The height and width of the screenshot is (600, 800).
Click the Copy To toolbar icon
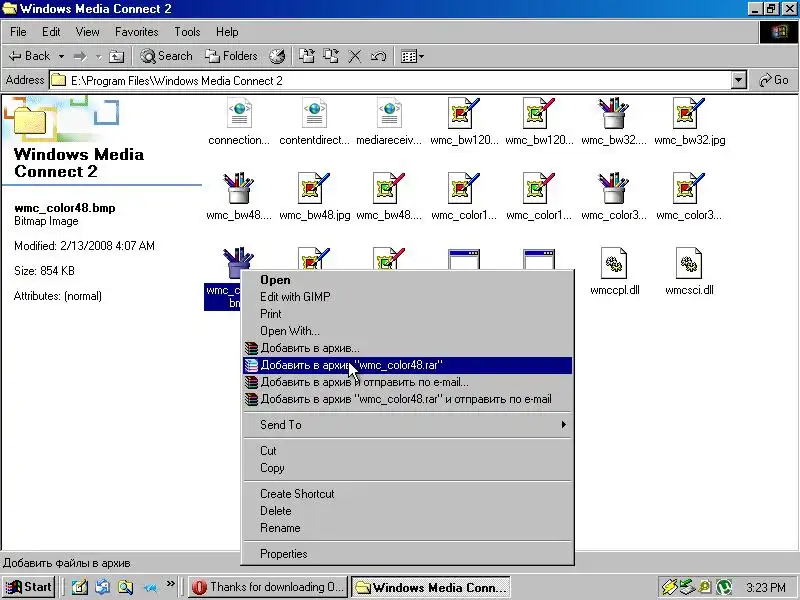tap(331, 56)
